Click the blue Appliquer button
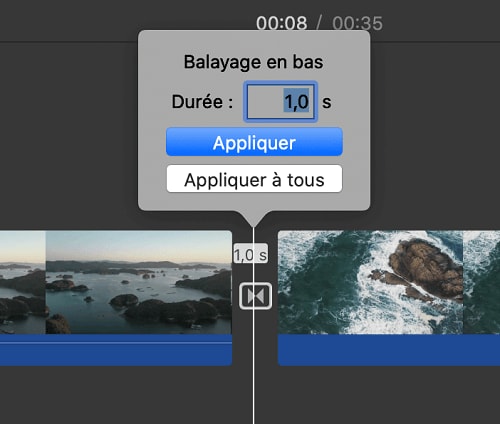The height and width of the screenshot is (424, 500). click(254, 142)
